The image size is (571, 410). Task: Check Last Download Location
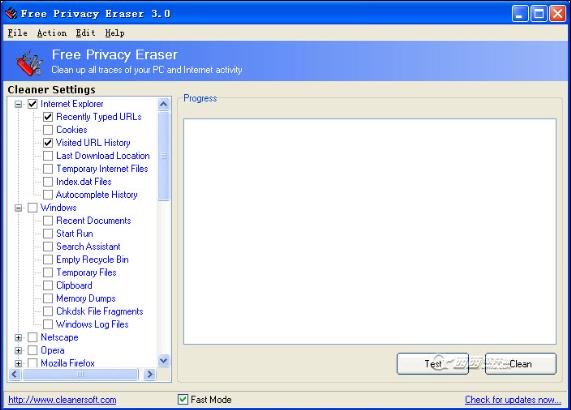click(x=48, y=156)
